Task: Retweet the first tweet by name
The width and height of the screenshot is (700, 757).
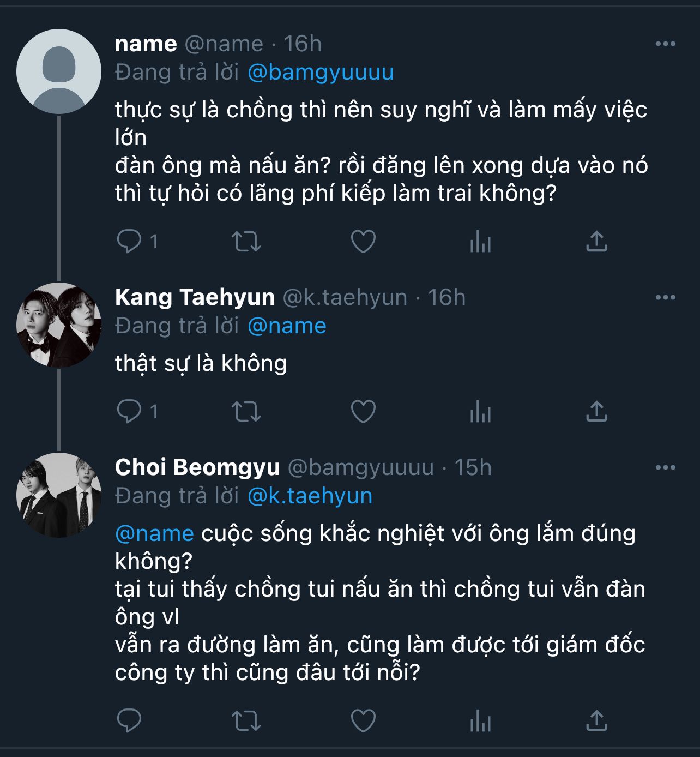Action: pos(246,241)
